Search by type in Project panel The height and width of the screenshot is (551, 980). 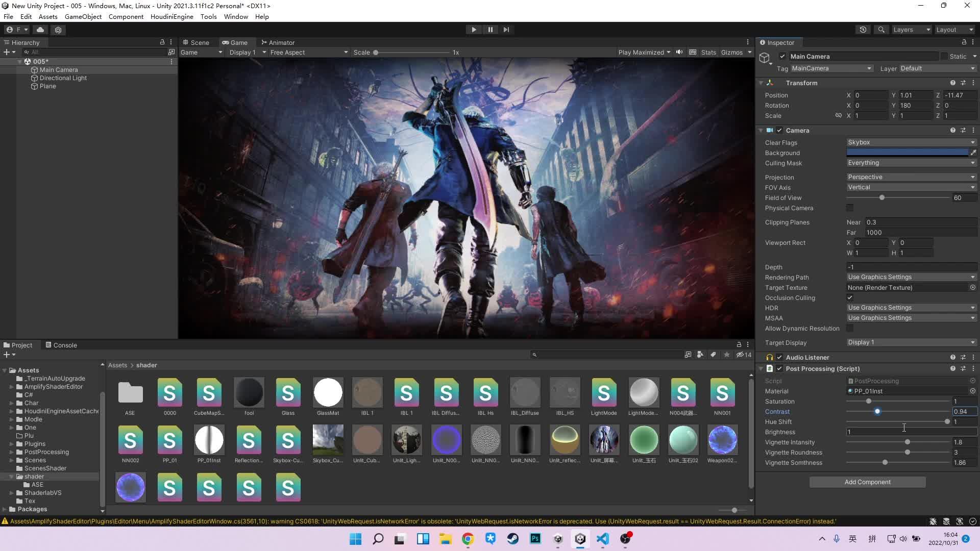(x=700, y=355)
